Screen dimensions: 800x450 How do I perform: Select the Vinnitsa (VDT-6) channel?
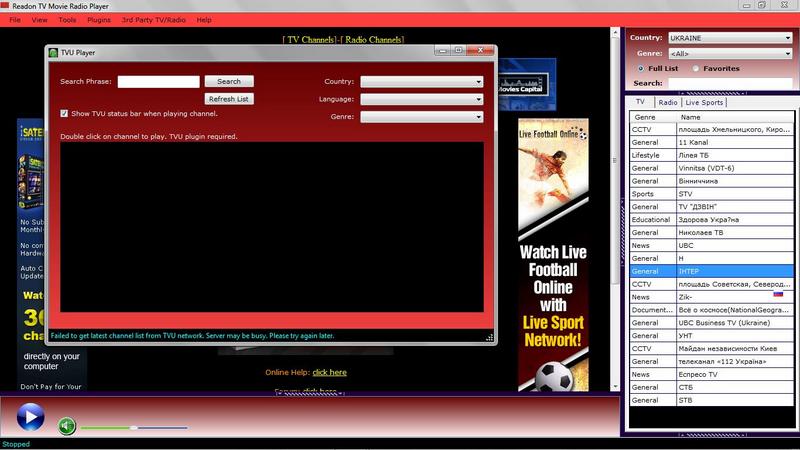click(x=712, y=168)
